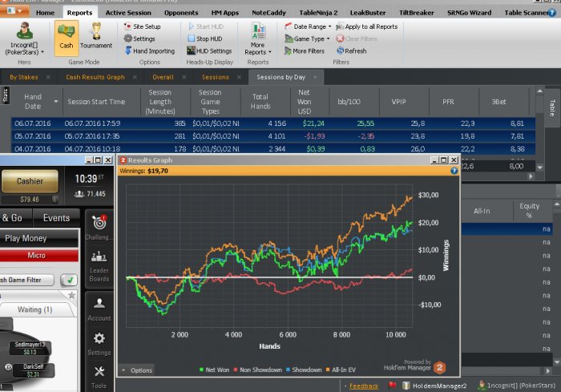Expand the Options panel in Results Graph
This screenshot has height=392, width=561.
click(137, 370)
